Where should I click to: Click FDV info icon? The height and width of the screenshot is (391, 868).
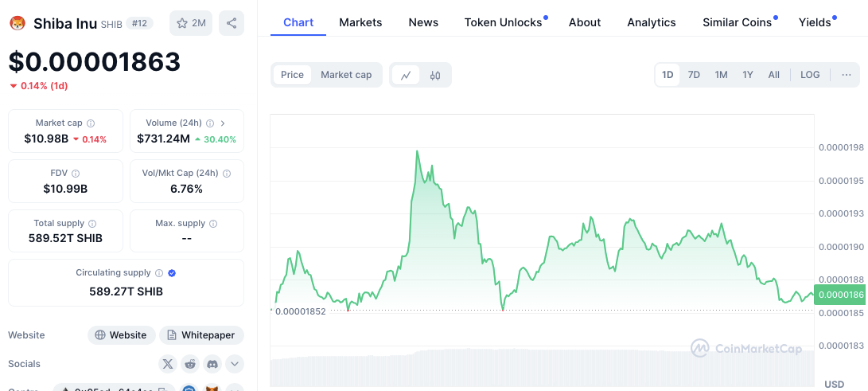[x=76, y=174]
